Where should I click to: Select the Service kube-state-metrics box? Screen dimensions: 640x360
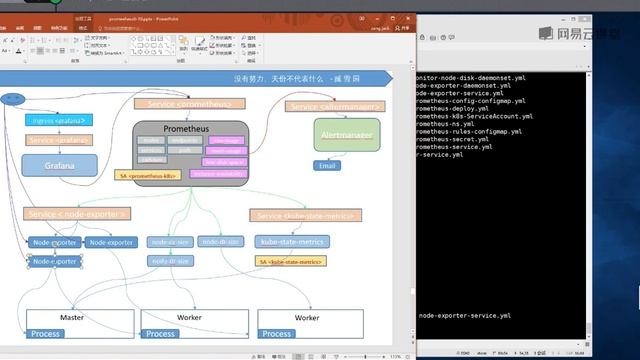click(306, 216)
